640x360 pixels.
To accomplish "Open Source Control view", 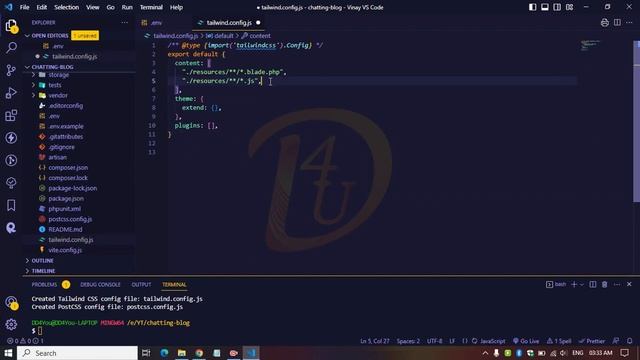I will tap(11, 70).
